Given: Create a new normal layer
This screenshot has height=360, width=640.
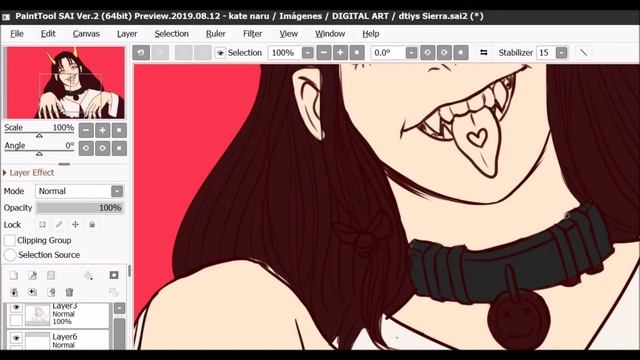Looking at the screenshot, I should point(14,275).
